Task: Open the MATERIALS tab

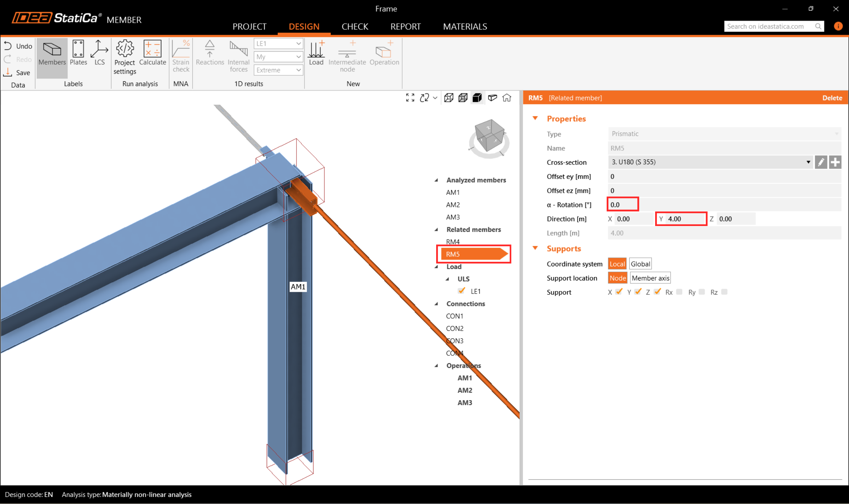Action: click(x=465, y=27)
